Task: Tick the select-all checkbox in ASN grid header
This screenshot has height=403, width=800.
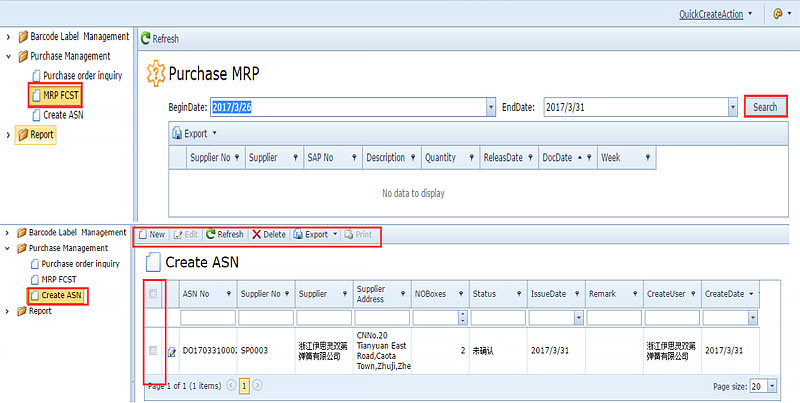Action: [x=153, y=294]
